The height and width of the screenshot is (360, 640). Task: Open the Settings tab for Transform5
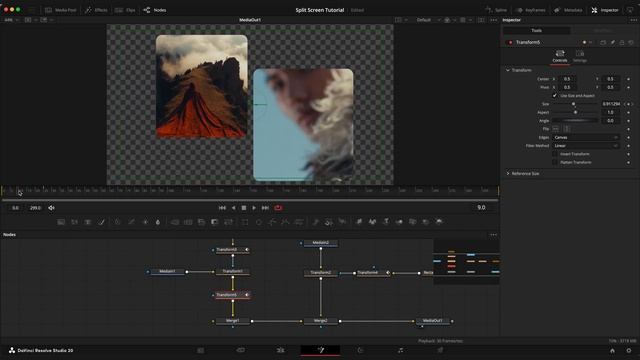click(x=580, y=56)
